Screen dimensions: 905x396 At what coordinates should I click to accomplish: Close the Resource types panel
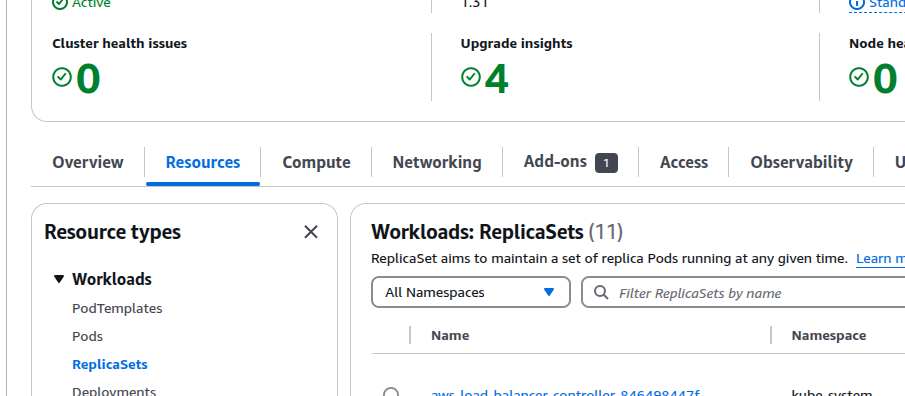point(311,232)
